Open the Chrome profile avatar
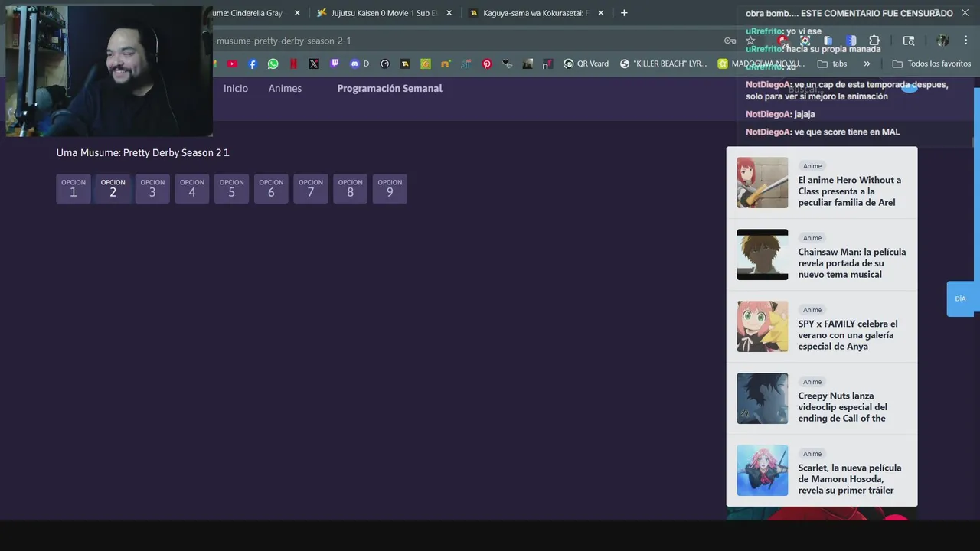980x551 pixels. coord(942,41)
